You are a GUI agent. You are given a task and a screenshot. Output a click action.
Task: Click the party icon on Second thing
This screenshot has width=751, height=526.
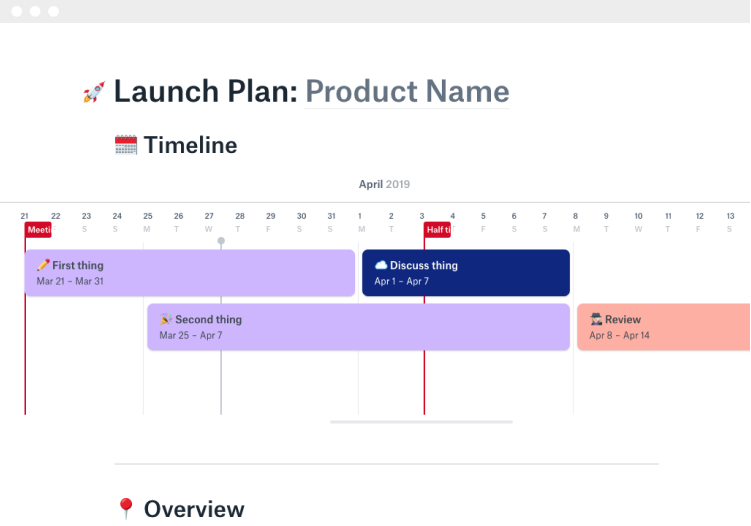click(x=166, y=319)
